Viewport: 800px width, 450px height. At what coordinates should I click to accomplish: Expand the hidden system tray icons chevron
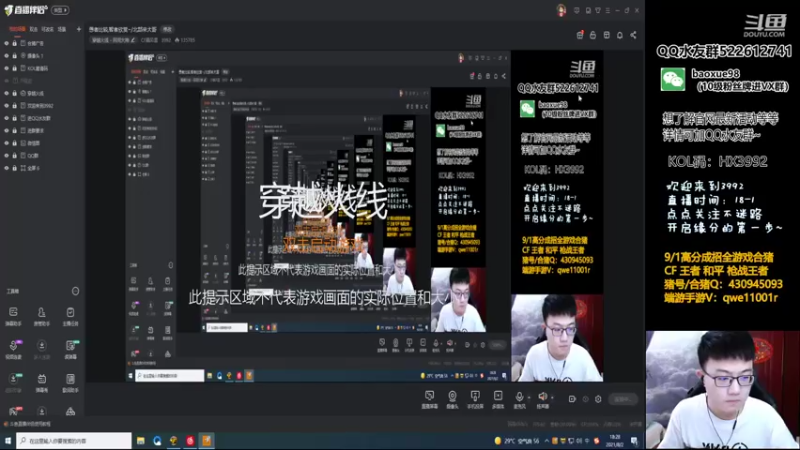pyautogui.click(x=546, y=441)
